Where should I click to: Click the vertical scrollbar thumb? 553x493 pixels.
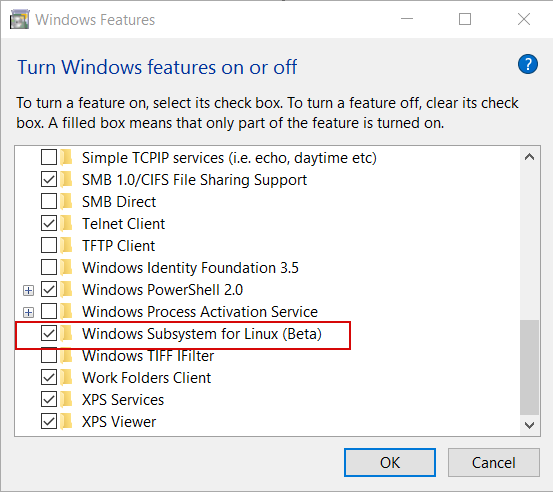tap(529, 367)
